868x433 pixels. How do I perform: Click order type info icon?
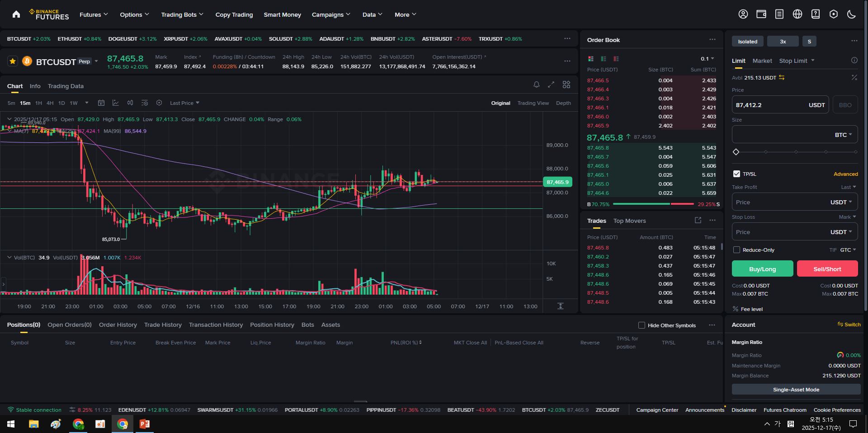(854, 60)
